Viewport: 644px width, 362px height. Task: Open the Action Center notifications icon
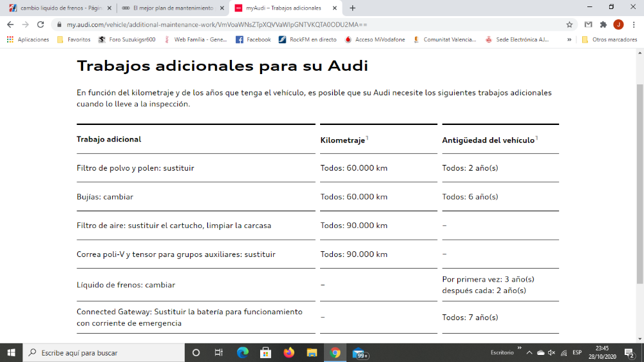coord(629,352)
